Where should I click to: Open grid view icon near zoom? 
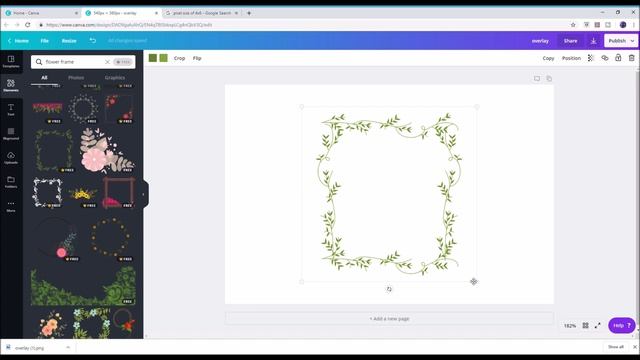pyautogui.click(x=585, y=325)
